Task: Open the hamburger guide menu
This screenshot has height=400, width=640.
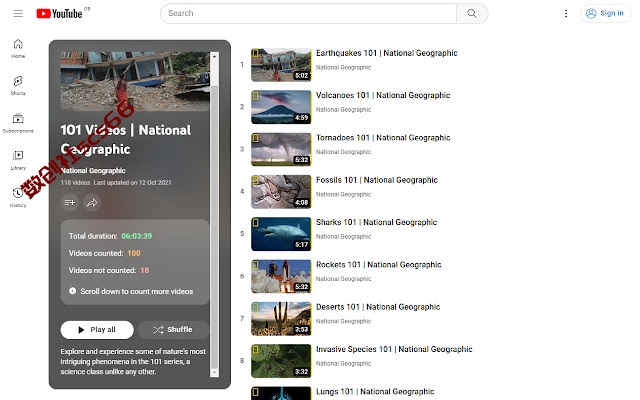Action: pyautogui.click(x=18, y=13)
